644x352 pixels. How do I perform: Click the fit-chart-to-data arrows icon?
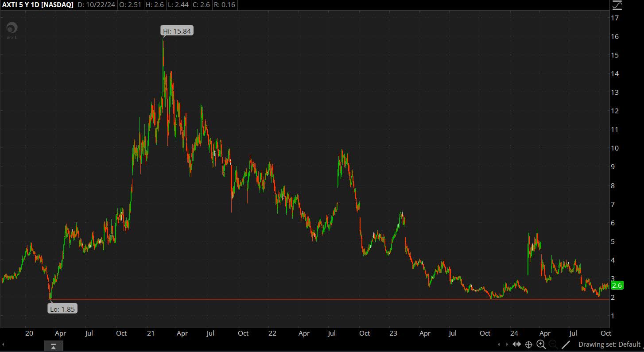coord(517,344)
